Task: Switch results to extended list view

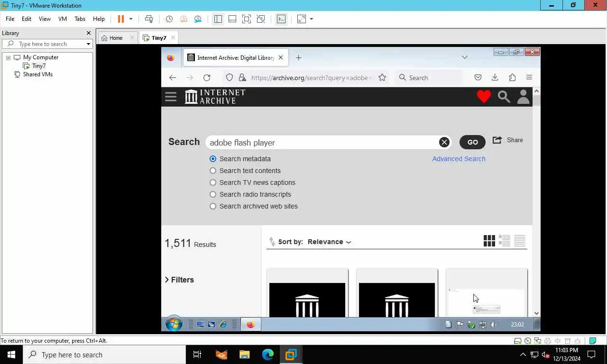Action: click(505, 241)
